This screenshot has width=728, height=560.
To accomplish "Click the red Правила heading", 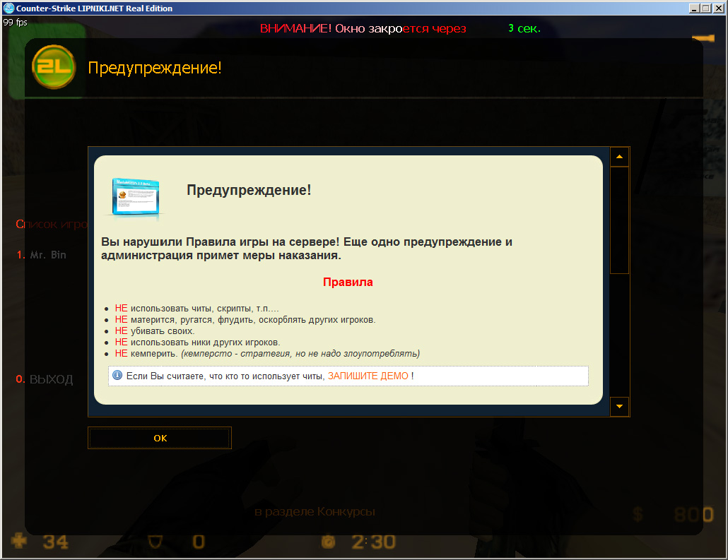I will tap(348, 282).
